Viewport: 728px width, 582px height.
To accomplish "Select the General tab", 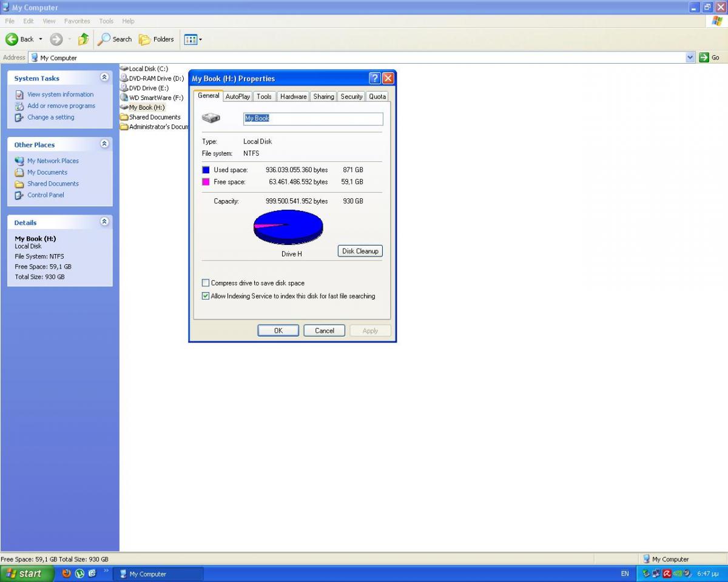I will (209, 96).
